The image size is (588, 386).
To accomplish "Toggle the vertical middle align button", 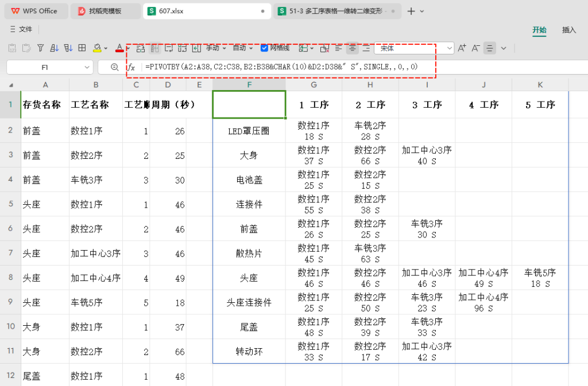I will tap(489, 48).
